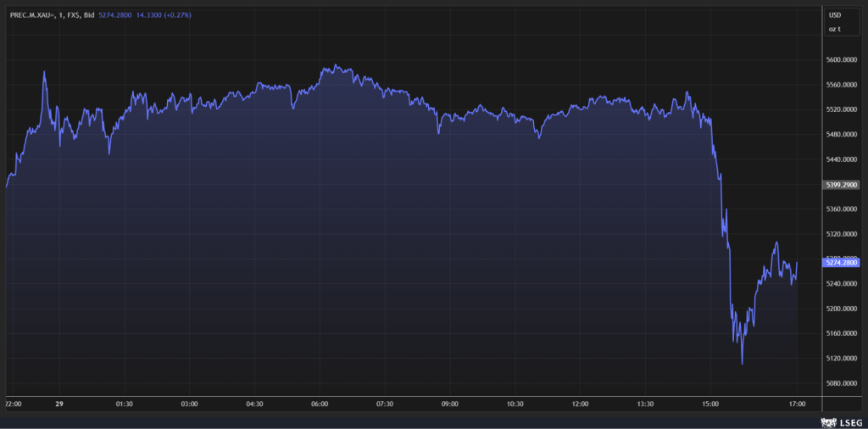Click the 15:00 time axis label
868x429 pixels.
[x=710, y=404]
